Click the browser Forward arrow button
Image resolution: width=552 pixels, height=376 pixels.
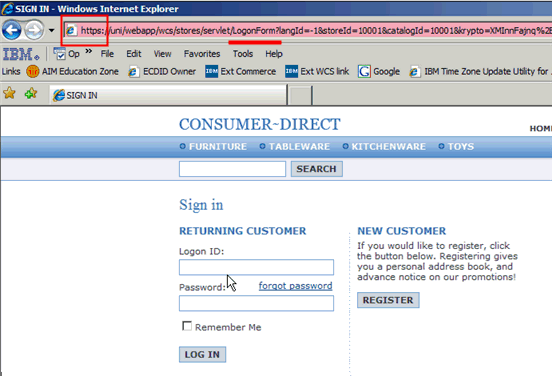(34, 30)
